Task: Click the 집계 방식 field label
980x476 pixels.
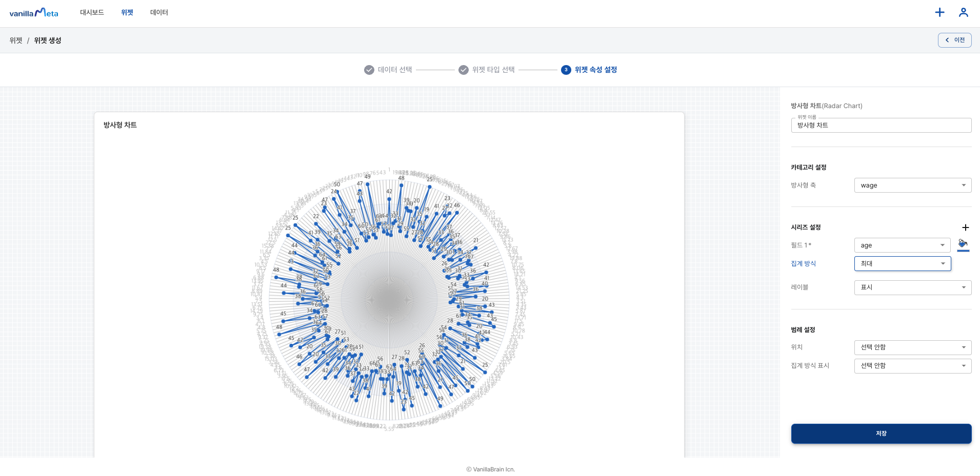Action: tap(803, 264)
